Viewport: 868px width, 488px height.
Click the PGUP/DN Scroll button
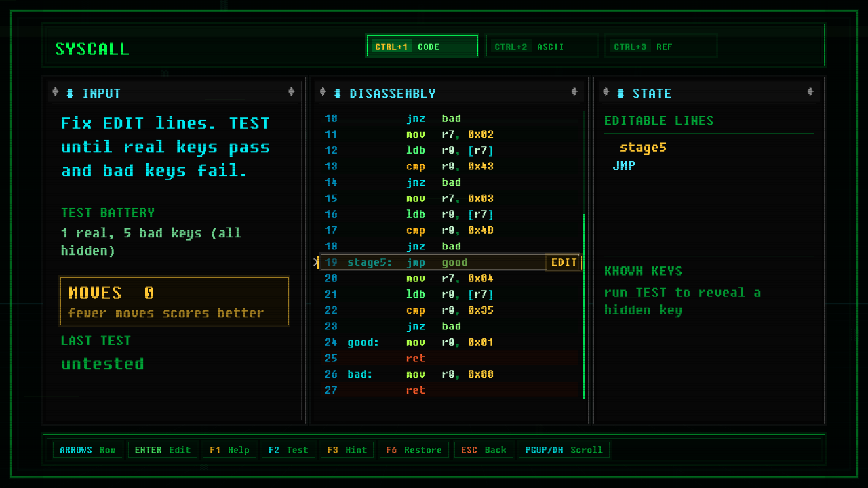[564, 450]
